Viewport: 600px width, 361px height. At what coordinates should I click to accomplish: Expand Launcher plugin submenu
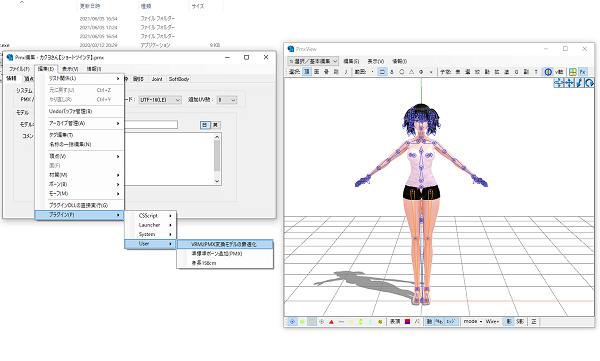(151, 225)
